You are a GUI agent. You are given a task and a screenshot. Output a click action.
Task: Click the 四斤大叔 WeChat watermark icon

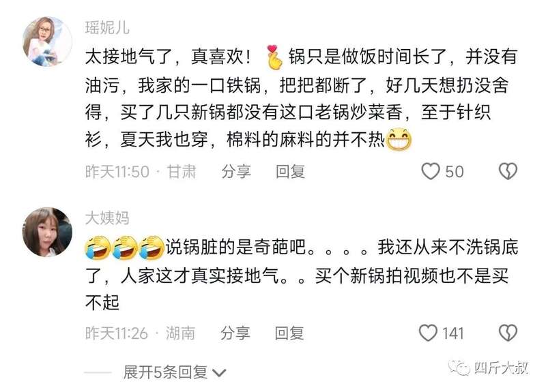[459, 367]
